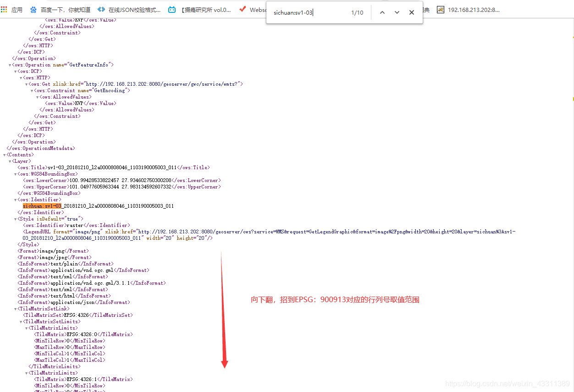Collapse the TileMatrixSetLimits node
This screenshot has height=392, width=574.
point(21,322)
